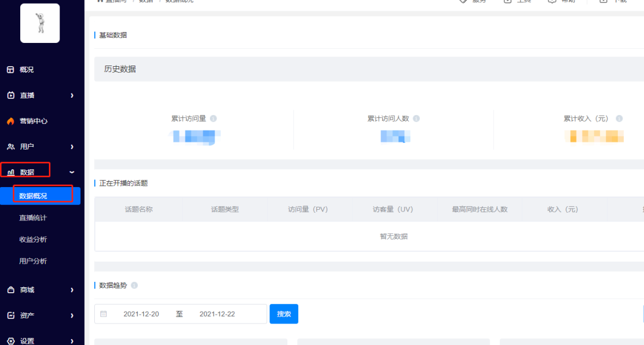Click the gear icon beside 设置
Screen dimensions: 644x345
pyautogui.click(x=10, y=341)
